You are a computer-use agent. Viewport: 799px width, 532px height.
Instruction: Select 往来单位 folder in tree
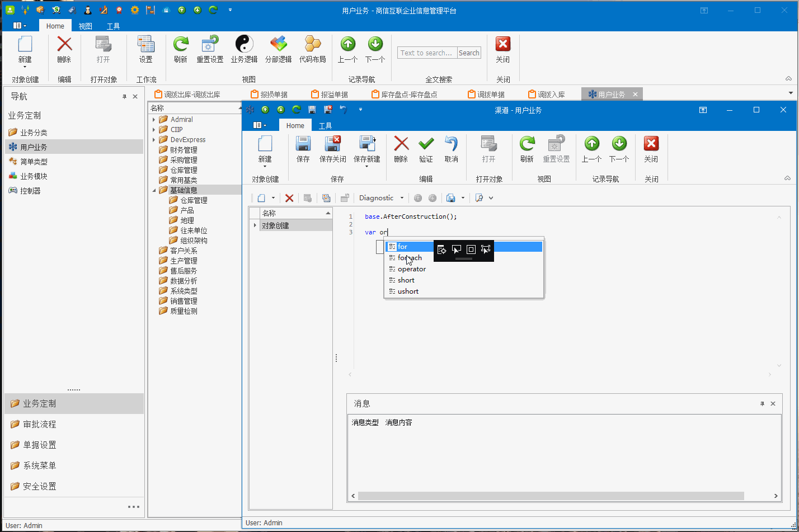click(x=194, y=230)
